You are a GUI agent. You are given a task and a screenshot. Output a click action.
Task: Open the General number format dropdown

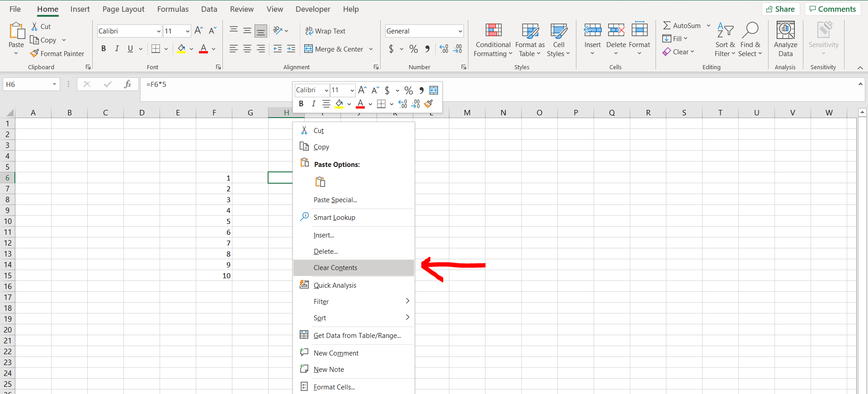(460, 31)
